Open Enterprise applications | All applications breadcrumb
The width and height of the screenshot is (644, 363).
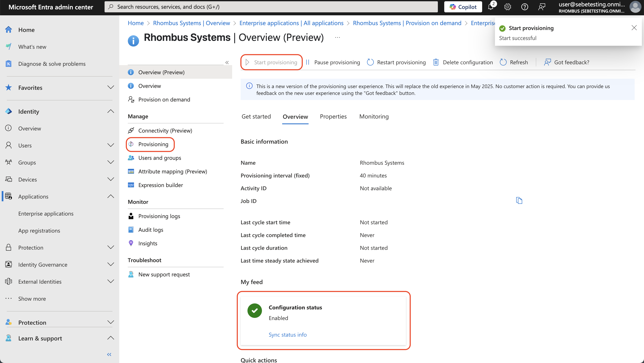tap(291, 23)
